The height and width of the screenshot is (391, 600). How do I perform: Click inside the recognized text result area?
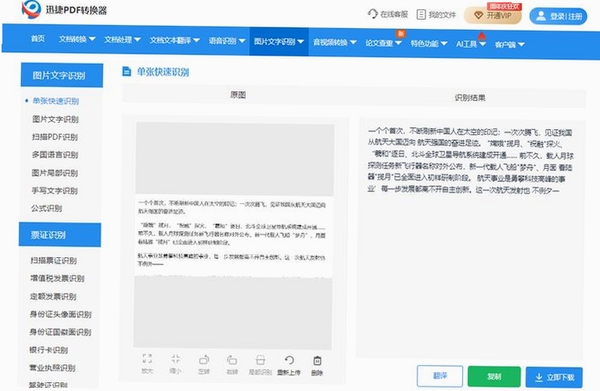(x=470, y=240)
